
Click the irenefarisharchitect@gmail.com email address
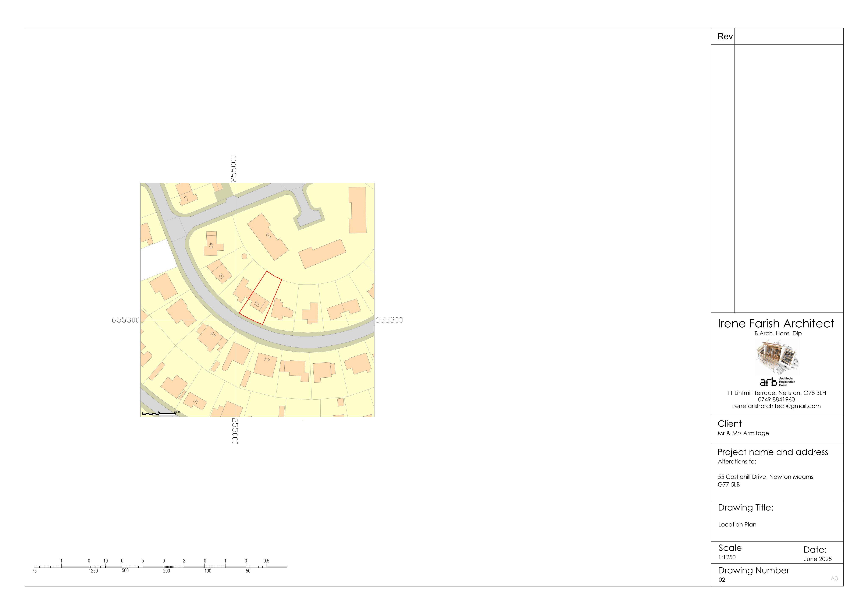click(776, 406)
